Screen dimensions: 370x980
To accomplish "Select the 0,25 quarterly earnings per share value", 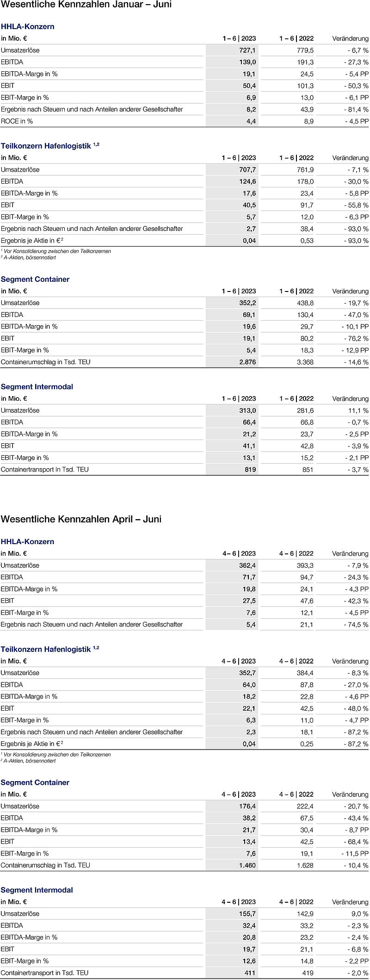I will (x=306, y=744).
